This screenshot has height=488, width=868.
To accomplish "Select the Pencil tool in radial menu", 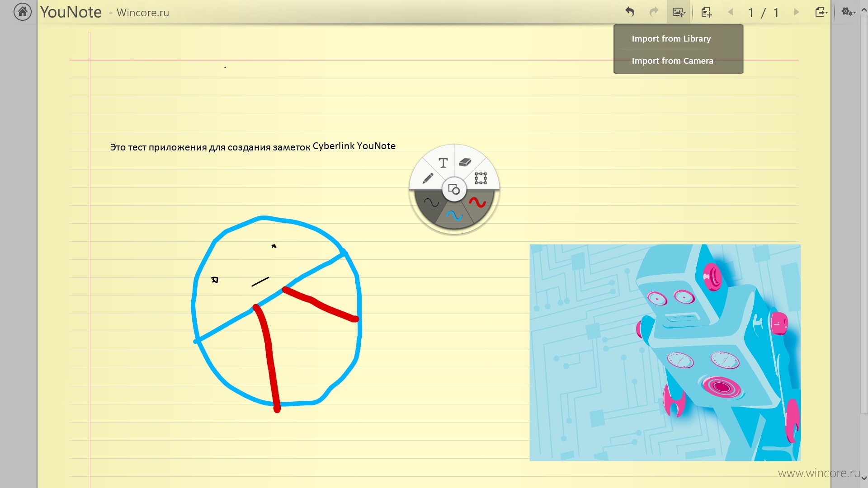I will [x=428, y=178].
